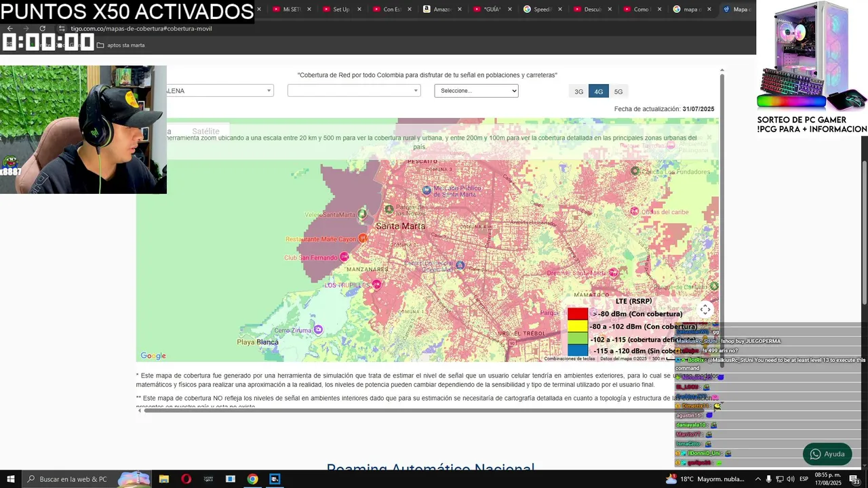The image size is (868, 488).
Task: Open the Windows Start menu
Action: [x=11, y=479]
